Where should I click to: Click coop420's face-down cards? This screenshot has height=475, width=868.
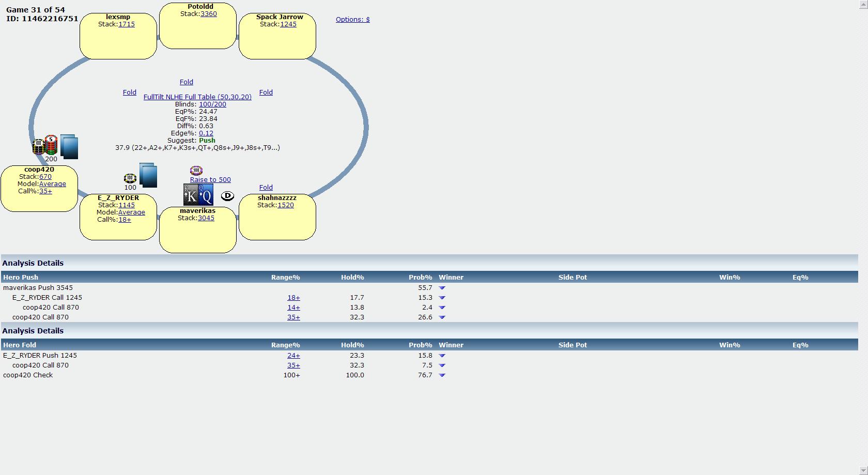[69, 146]
